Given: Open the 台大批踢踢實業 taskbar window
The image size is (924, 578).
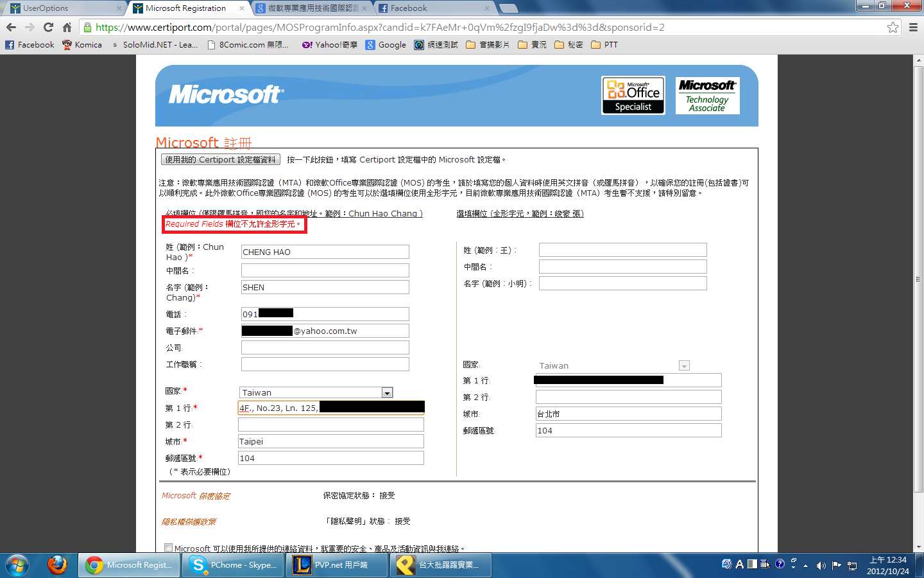Looking at the screenshot, I should (441, 565).
